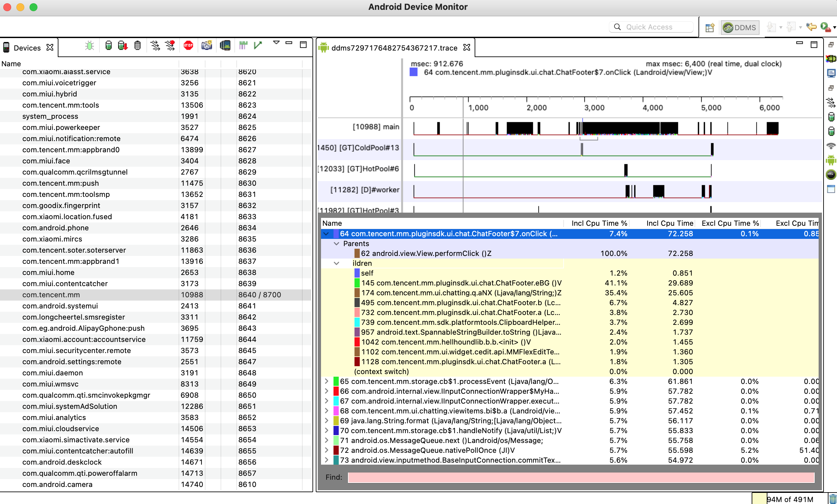Collapse the Parents section
This screenshot has height=504, width=837.
tap(336, 243)
